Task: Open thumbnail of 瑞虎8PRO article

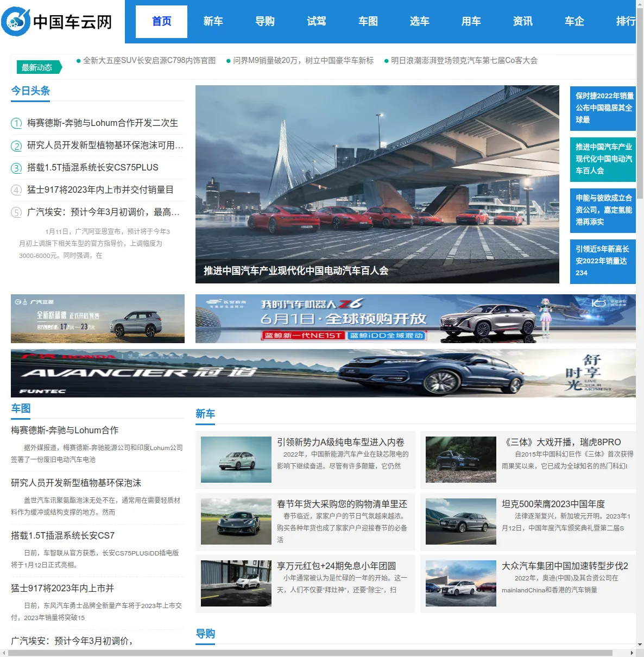Action: pos(461,459)
